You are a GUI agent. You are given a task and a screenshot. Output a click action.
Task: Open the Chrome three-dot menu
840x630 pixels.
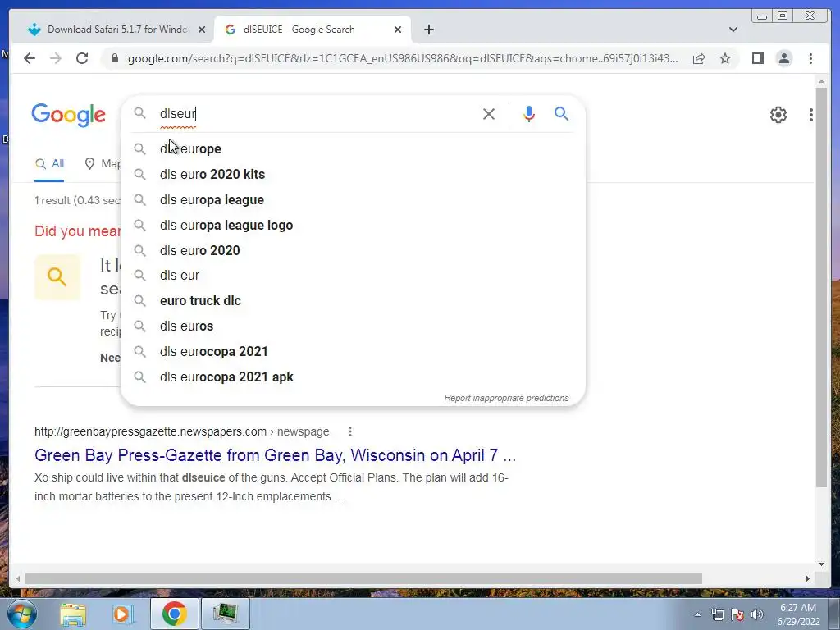coord(810,58)
